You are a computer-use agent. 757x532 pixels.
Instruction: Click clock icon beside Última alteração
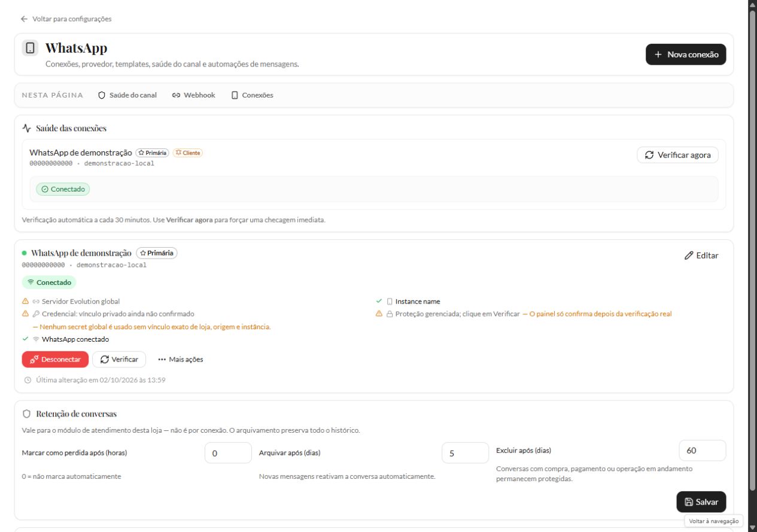28,380
